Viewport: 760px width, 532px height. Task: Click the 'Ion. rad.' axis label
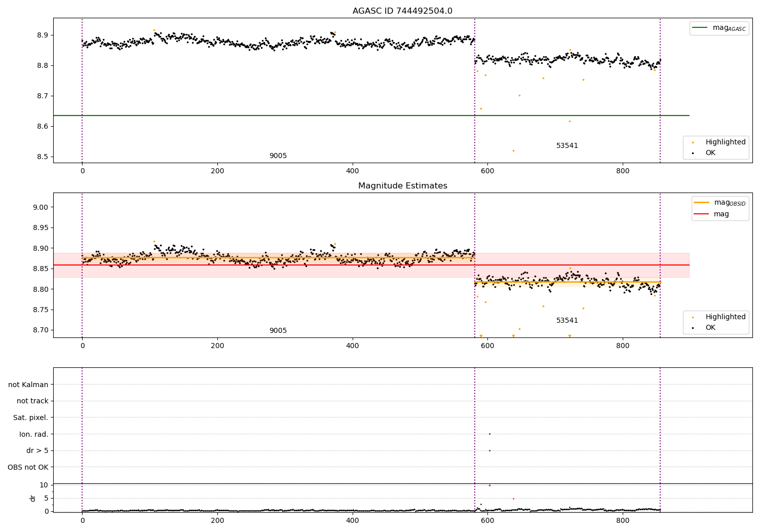coord(34,434)
